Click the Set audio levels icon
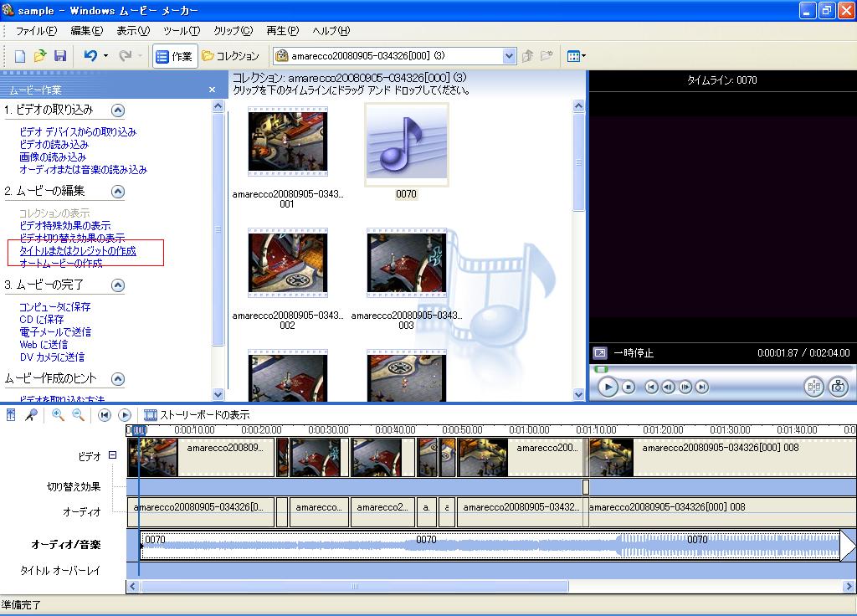The height and width of the screenshot is (616, 857). pyautogui.click(x=11, y=414)
